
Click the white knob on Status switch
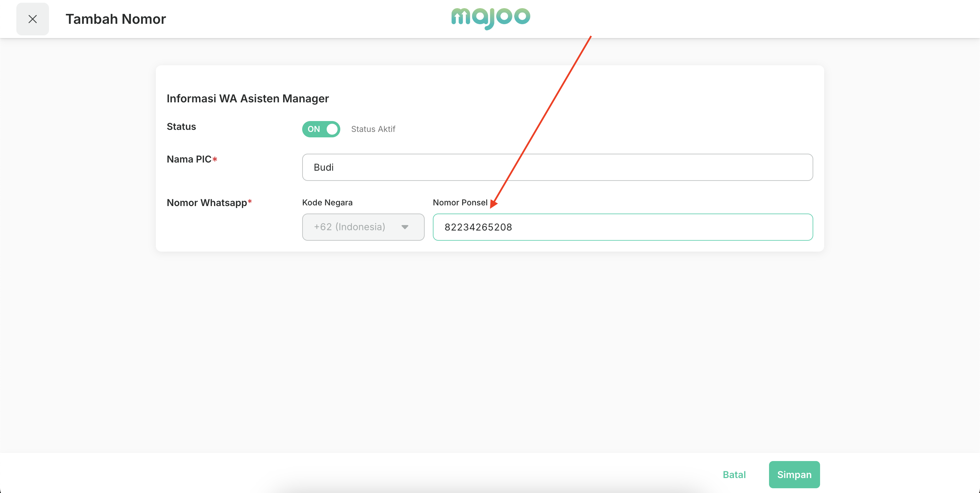pyautogui.click(x=332, y=129)
